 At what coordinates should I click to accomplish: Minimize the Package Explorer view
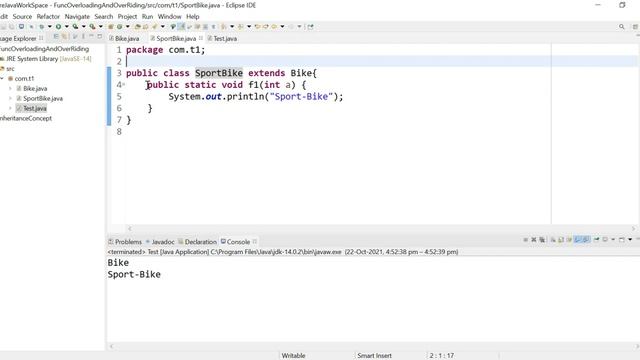click(91, 37)
